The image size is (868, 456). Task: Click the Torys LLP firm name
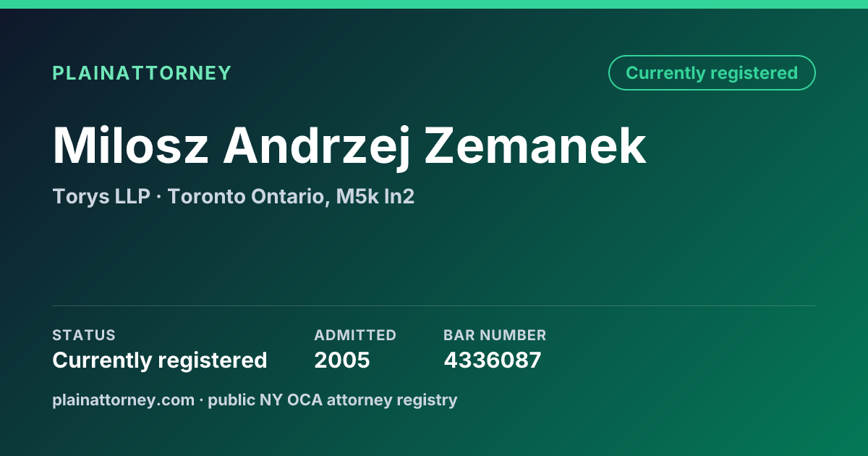tap(101, 196)
